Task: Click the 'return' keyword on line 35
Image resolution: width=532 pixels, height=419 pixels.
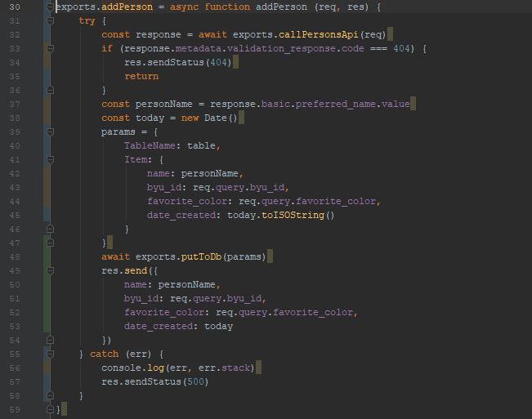Action: click(141, 76)
